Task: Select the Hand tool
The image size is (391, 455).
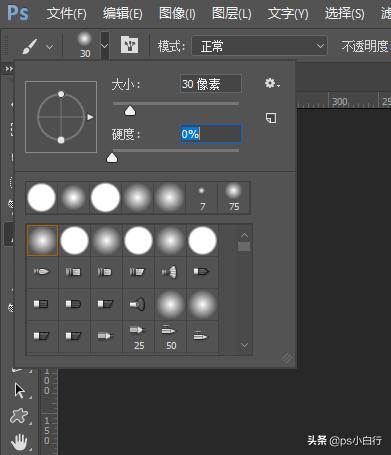Action: click(x=19, y=442)
